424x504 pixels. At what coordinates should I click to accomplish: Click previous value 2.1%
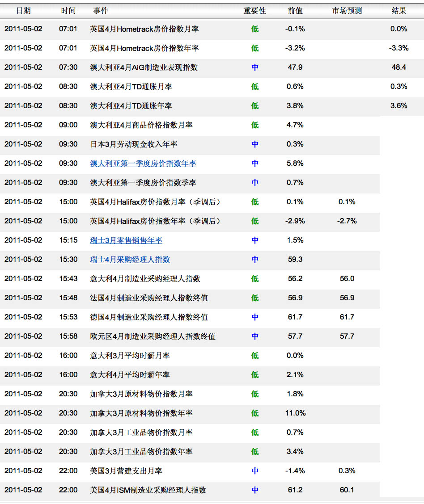[295, 375]
